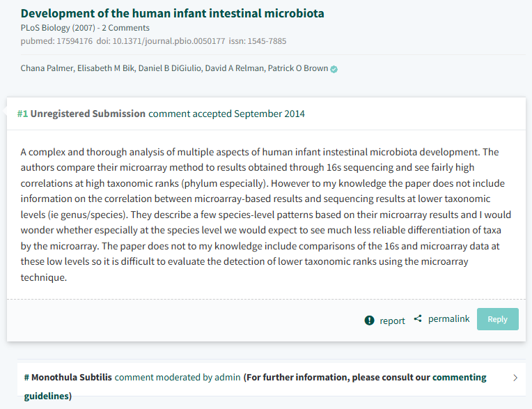Viewport: 532px width, 409px height.
Task: Click the share permalink icon
Action: click(x=418, y=319)
